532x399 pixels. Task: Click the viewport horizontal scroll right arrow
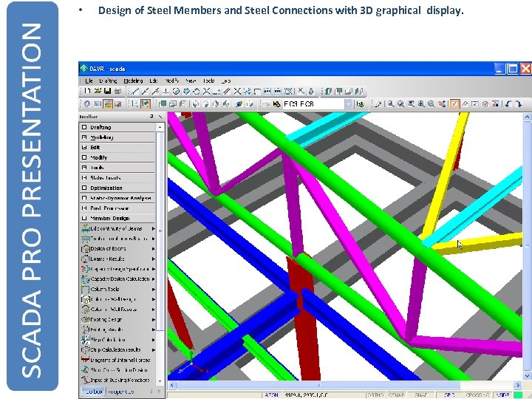click(x=518, y=385)
